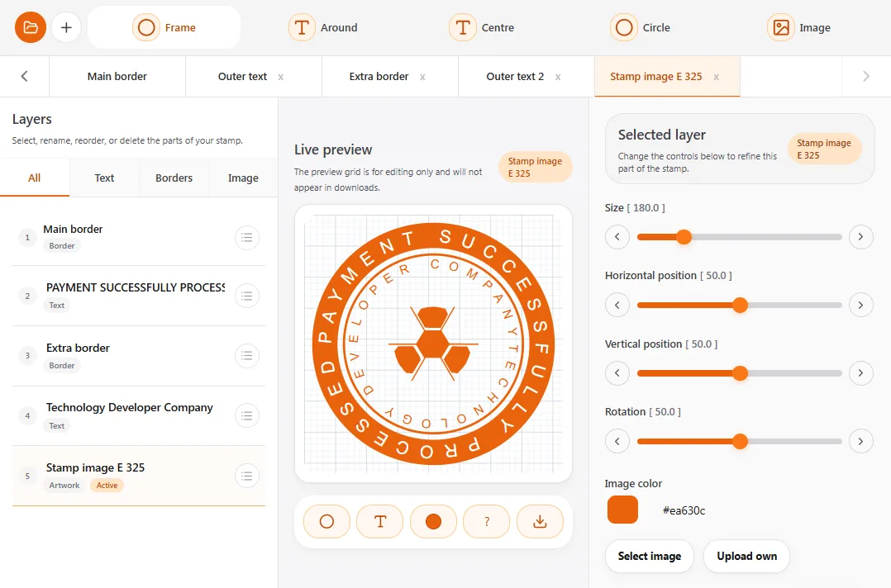Open the orange folder button
The width and height of the screenshot is (891, 588).
coord(30,27)
